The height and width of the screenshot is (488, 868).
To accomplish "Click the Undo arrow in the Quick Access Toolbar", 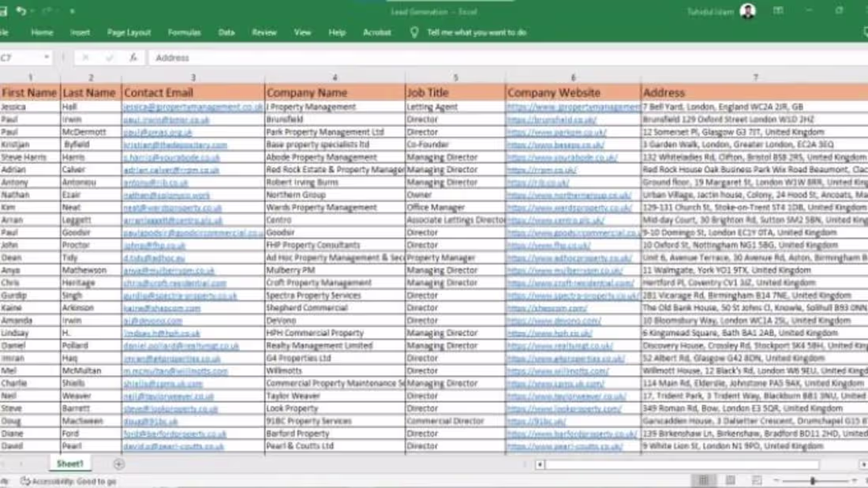I will point(21,11).
